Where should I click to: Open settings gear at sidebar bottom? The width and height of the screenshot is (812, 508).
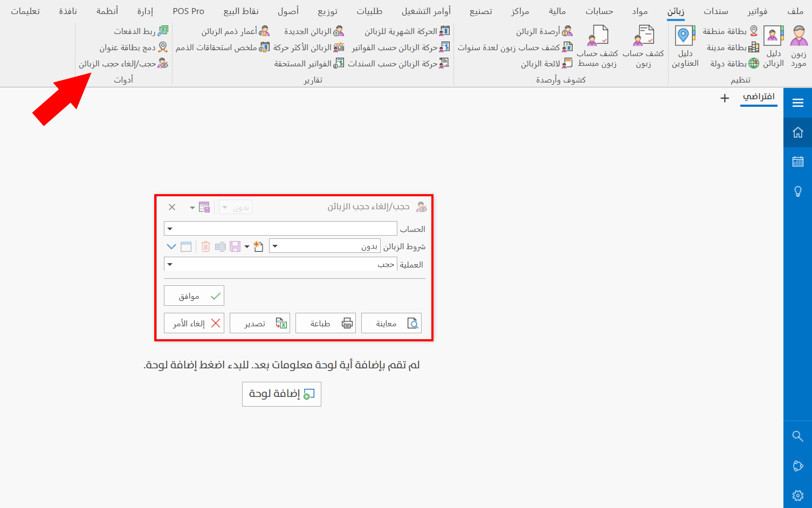coord(798,495)
